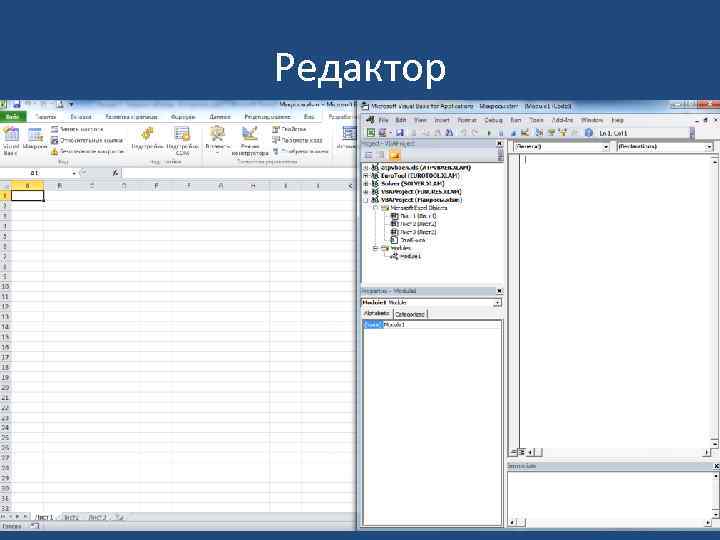The height and width of the screenshot is (540, 720).
Task: Click View Code button in Excel ribbon
Action: tap(297, 140)
